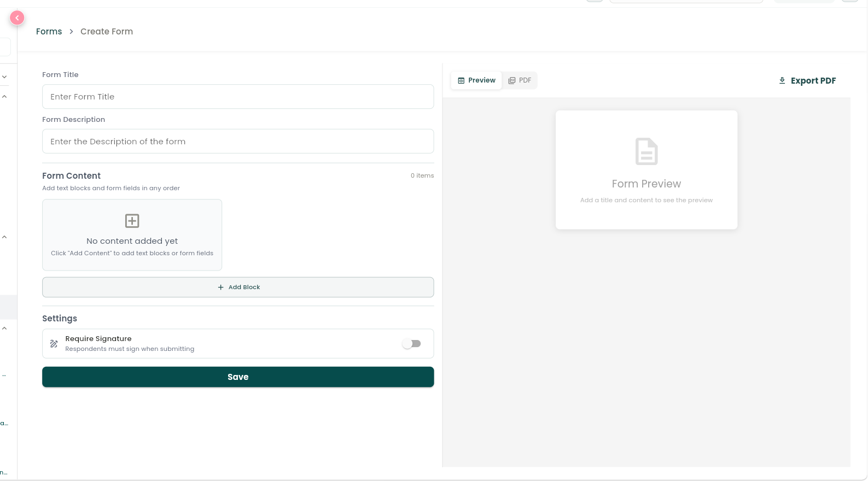Toggle the Require Signature switch
The height and width of the screenshot is (481, 868).
click(x=411, y=344)
